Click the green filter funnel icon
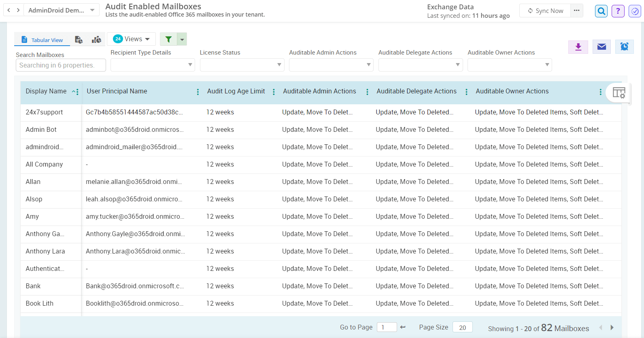The image size is (644, 338). point(168,39)
